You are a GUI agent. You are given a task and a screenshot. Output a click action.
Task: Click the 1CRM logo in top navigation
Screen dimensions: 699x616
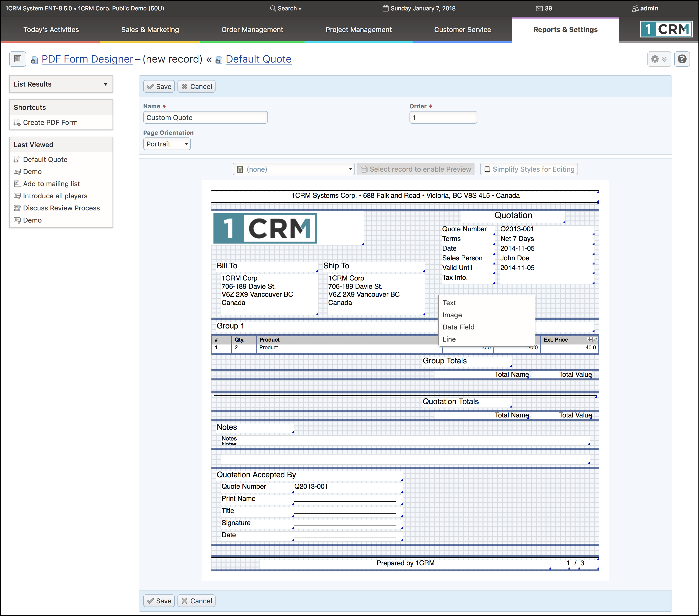click(666, 29)
